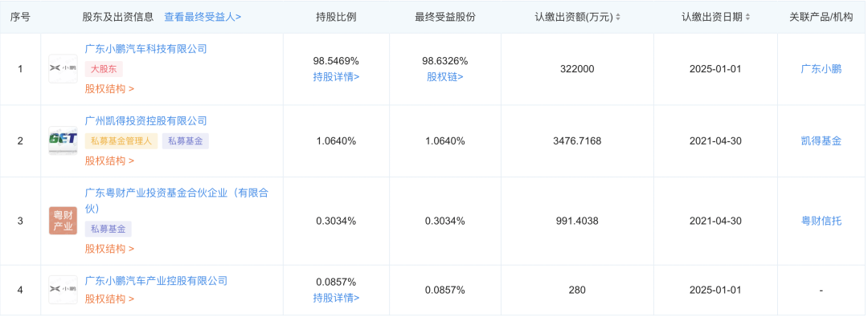Select the 322000 capital amount cell

(x=577, y=69)
